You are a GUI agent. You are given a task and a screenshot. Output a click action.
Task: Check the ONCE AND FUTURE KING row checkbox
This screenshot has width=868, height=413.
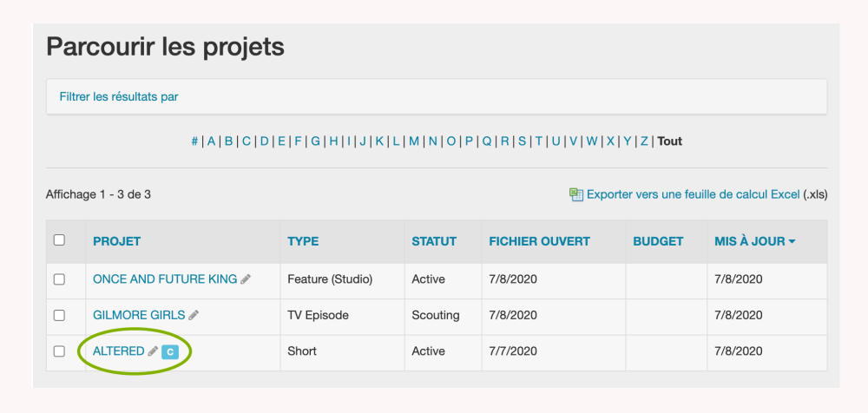point(59,279)
